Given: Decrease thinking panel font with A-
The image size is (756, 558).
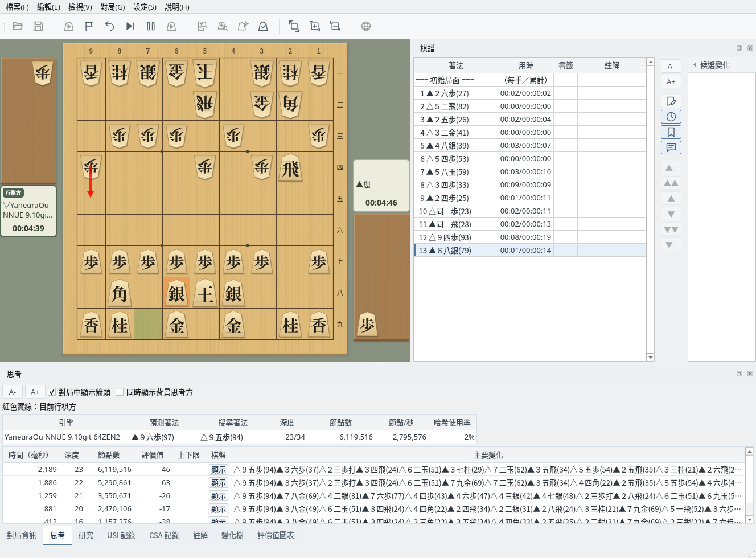Looking at the screenshot, I should click(x=13, y=392).
